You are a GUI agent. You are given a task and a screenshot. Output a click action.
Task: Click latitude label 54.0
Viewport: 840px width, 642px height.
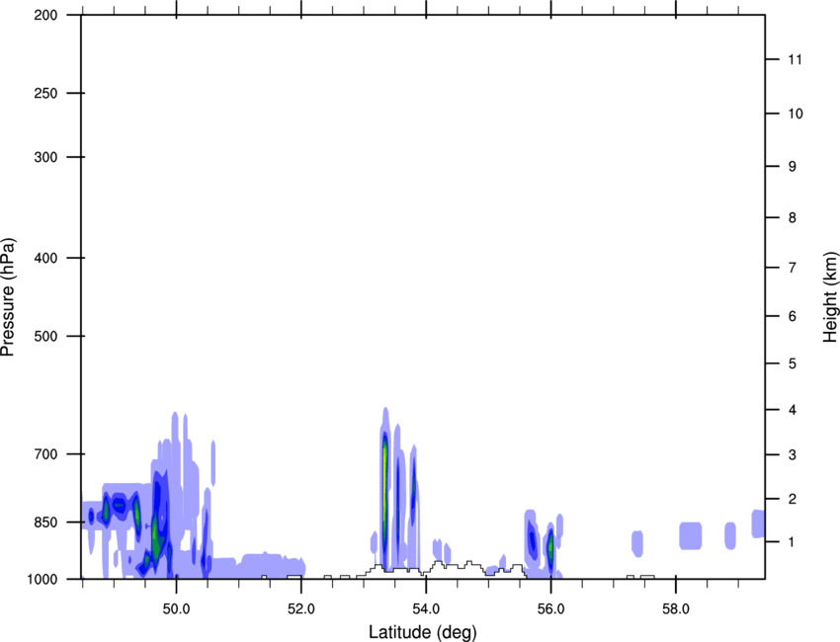click(x=426, y=609)
